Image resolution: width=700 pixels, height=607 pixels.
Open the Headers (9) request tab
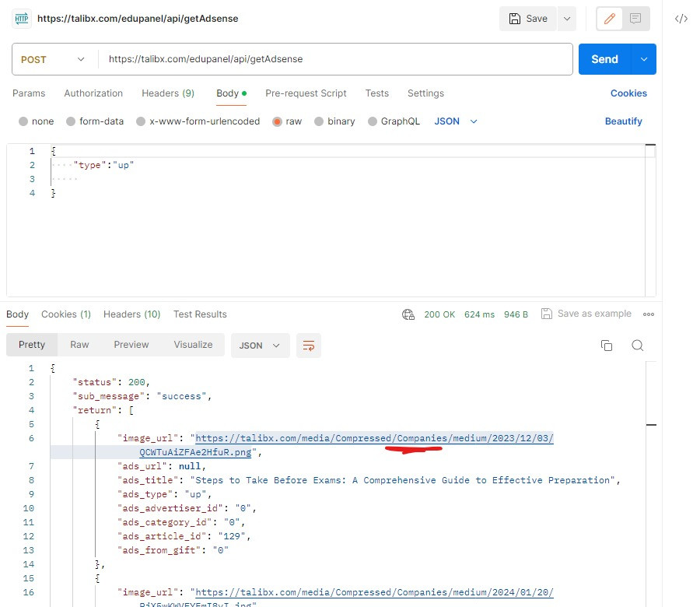click(x=168, y=93)
